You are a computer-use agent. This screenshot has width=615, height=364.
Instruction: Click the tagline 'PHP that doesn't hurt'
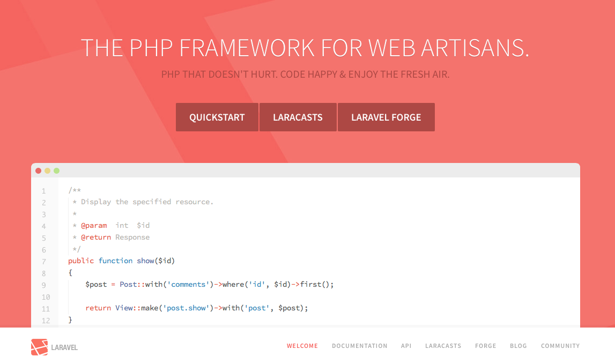tap(305, 74)
